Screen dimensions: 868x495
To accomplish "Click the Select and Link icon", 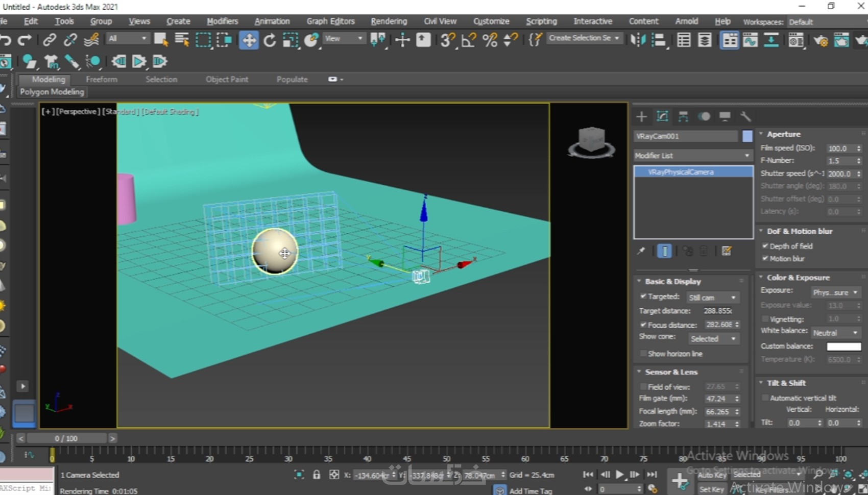I will pyautogui.click(x=50, y=40).
